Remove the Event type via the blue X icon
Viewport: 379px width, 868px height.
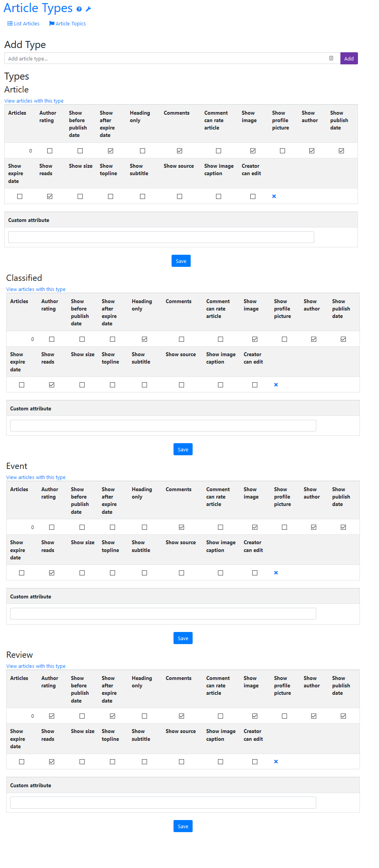pos(276,573)
